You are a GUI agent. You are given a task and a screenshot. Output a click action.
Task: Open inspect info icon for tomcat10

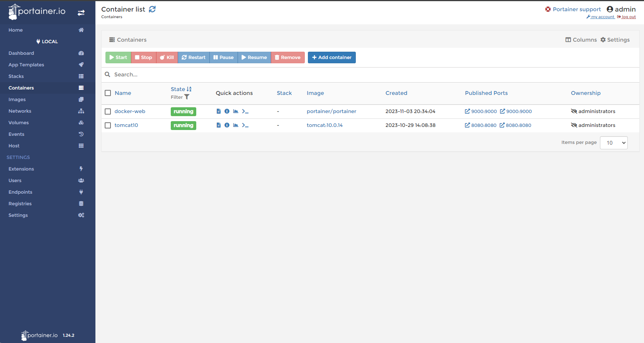227,125
